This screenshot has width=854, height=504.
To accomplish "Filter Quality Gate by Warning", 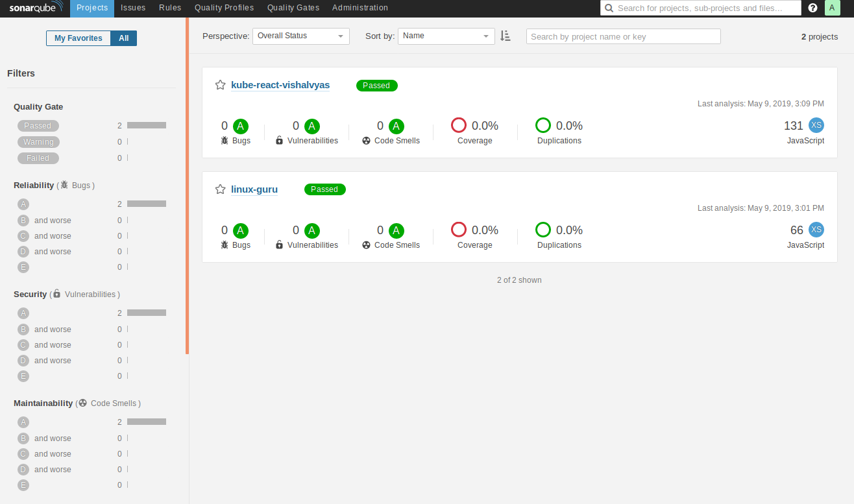I will [x=38, y=142].
